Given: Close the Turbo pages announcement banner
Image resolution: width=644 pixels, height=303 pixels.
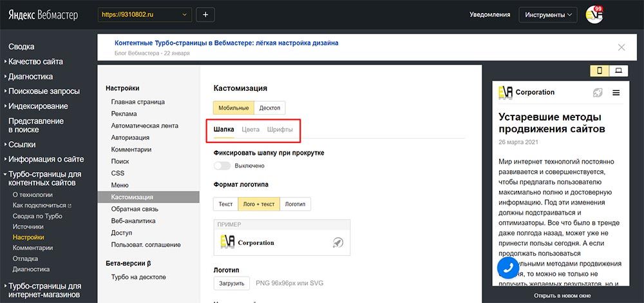Looking at the screenshot, I should tap(621, 47).
